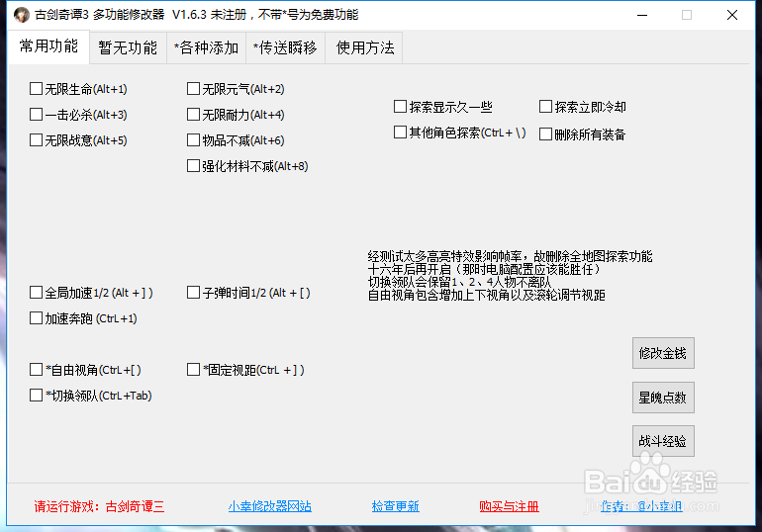Open the *各种添加 tab

(207, 47)
